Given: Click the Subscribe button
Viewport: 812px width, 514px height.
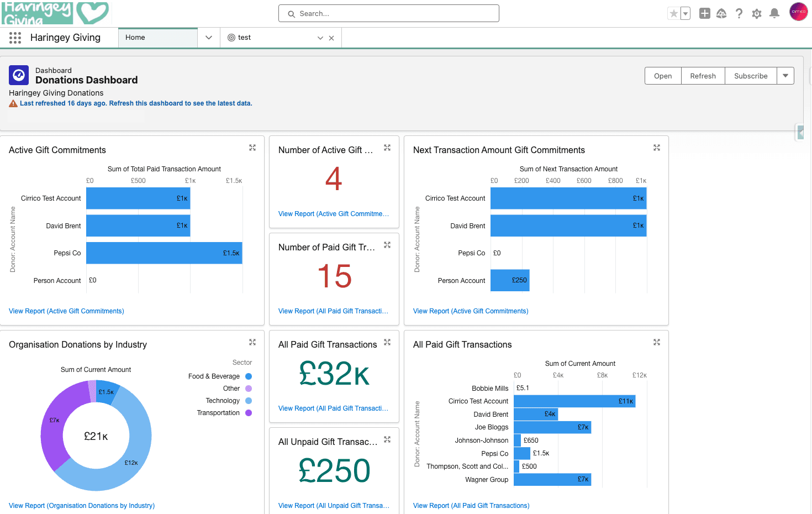Looking at the screenshot, I should click(751, 76).
